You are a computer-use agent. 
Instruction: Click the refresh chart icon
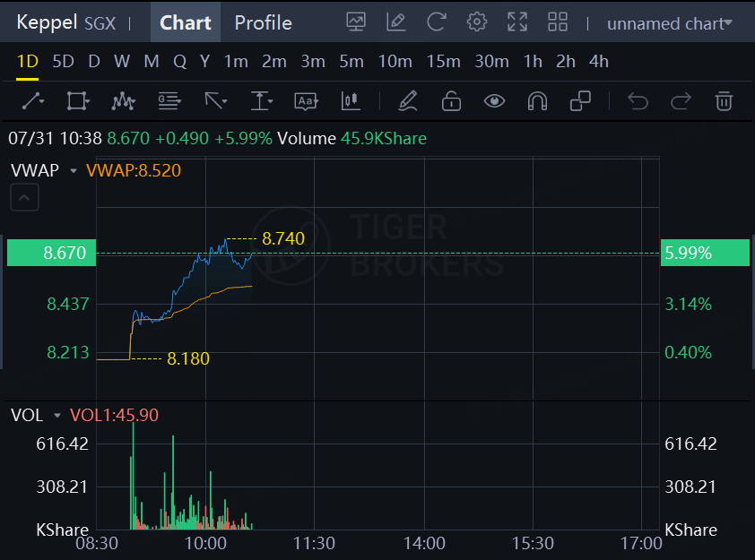(x=437, y=22)
